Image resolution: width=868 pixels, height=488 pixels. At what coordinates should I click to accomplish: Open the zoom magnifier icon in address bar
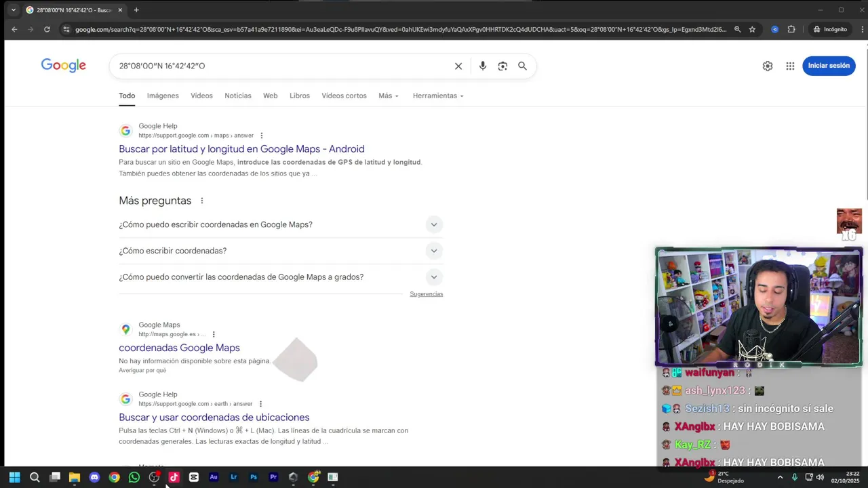point(737,29)
